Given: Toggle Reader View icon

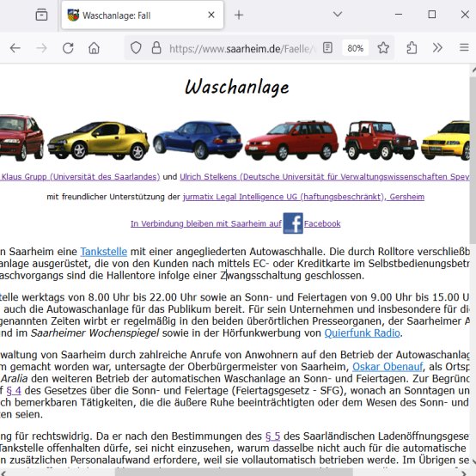Looking at the screenshot, I should (327, 47).
